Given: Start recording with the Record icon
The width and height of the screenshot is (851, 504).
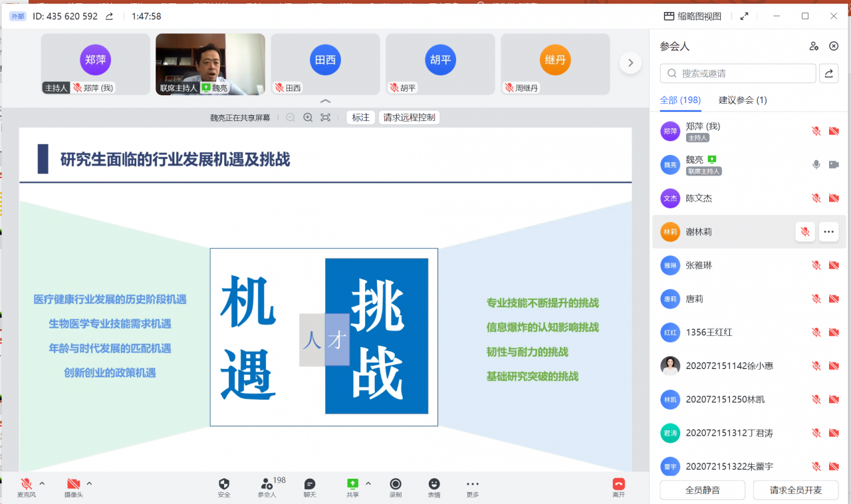Looking at the screenshot, I should [396, 484].
